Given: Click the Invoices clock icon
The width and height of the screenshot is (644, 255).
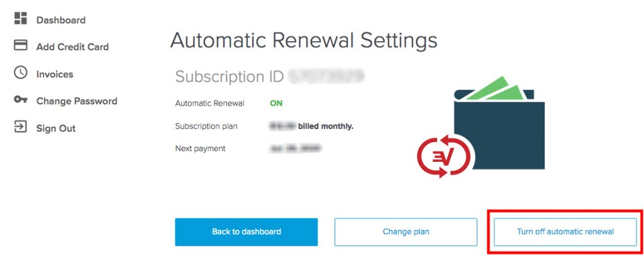Looking at the screenshot, I should [20, 73].
